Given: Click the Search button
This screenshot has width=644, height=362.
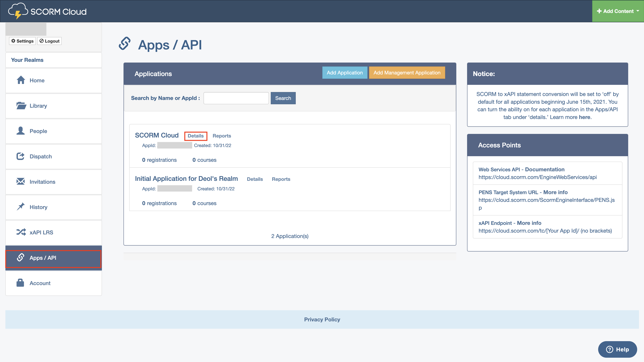Looking at the screenshot, I should [283, 98].
